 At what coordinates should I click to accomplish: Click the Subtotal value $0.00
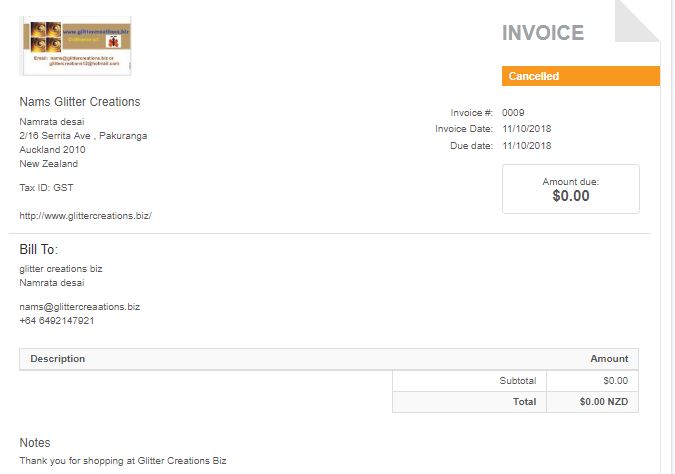(x=616, y=381)
